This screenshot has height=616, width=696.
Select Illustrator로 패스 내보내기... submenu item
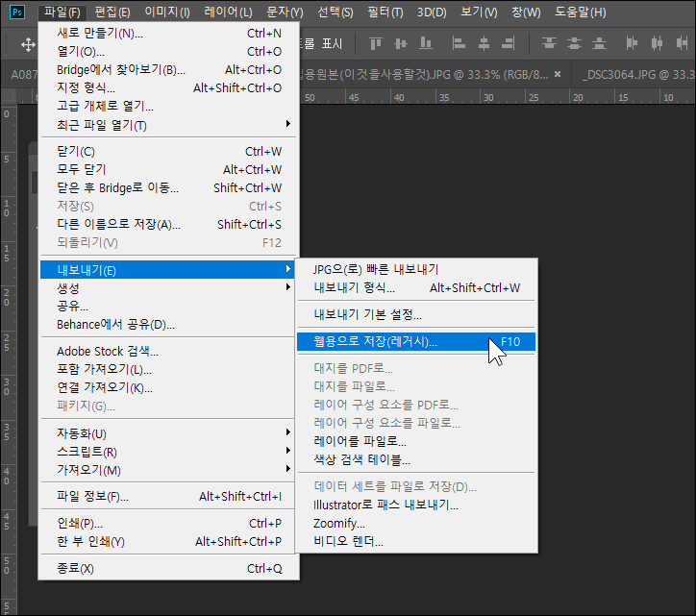[x=416, y=505]
